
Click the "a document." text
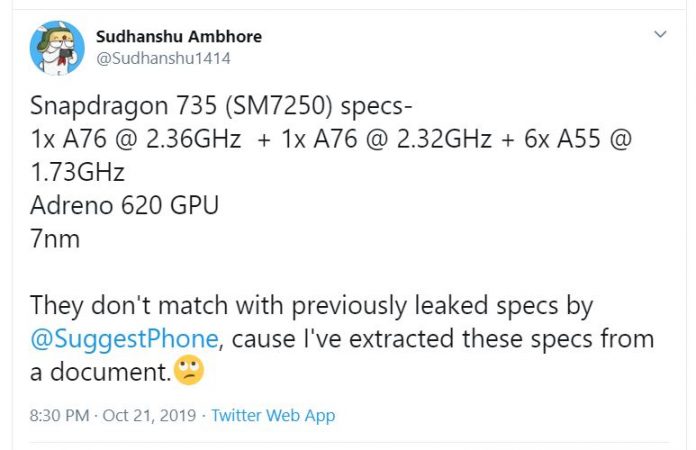point(100,372)
